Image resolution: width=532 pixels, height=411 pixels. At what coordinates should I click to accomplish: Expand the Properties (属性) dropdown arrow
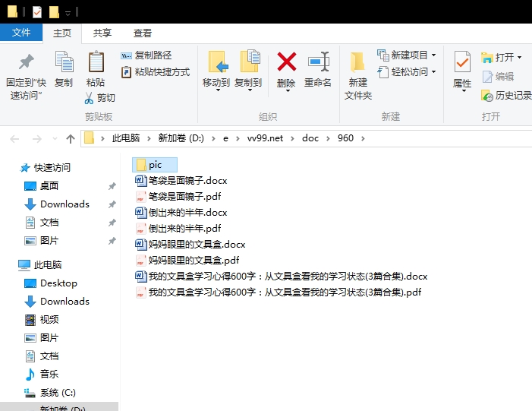(x=463, y=90)
